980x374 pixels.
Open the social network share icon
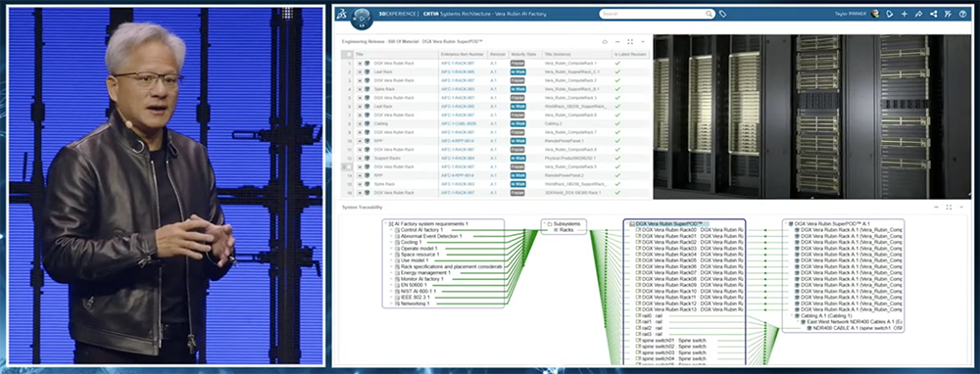(933, 14)
